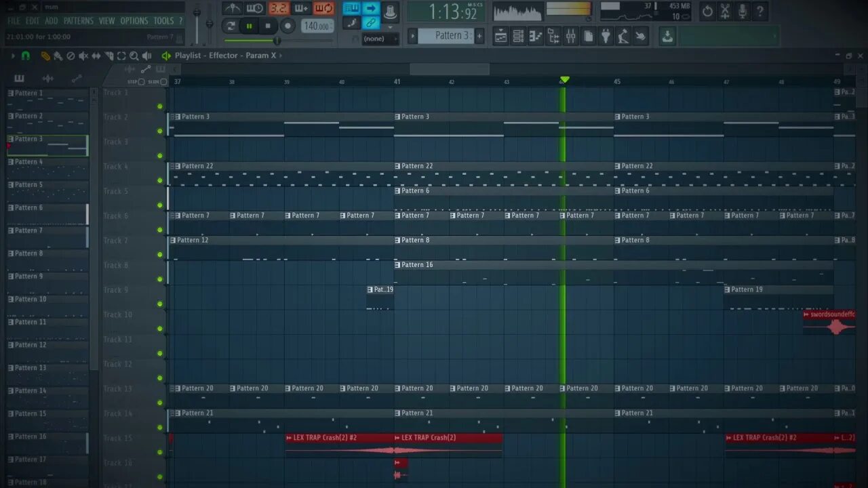Open Pattern 3 selector dropdown
This screenshot has width=868, height=488.
[x=446, y=35]
